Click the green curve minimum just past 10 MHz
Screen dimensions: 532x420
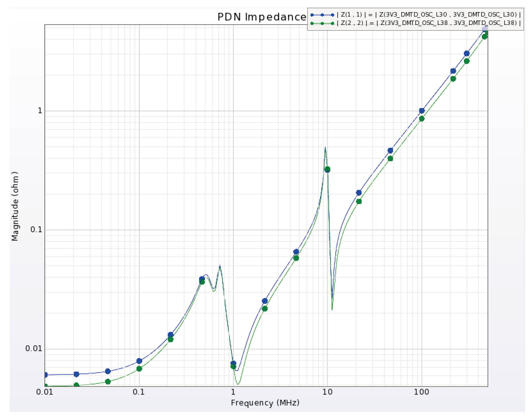click(x=332, y=309)
